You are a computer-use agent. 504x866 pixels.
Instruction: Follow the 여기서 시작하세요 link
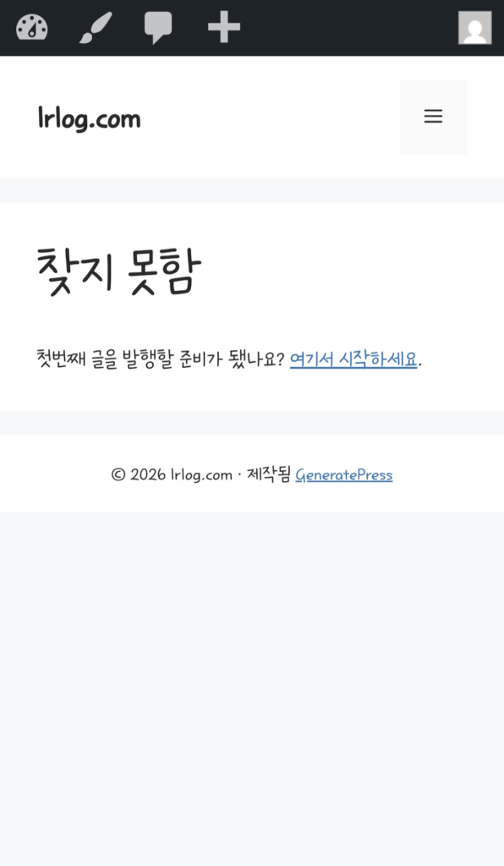tap(353, 359)
